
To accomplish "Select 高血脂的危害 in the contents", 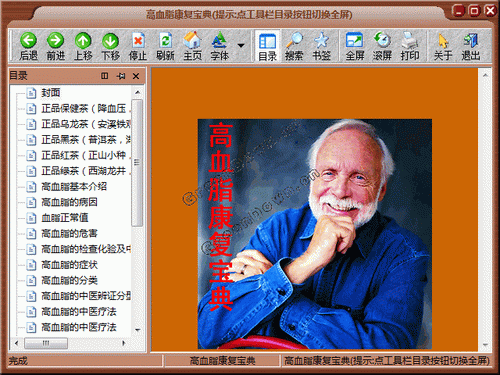I will point(69,233).
